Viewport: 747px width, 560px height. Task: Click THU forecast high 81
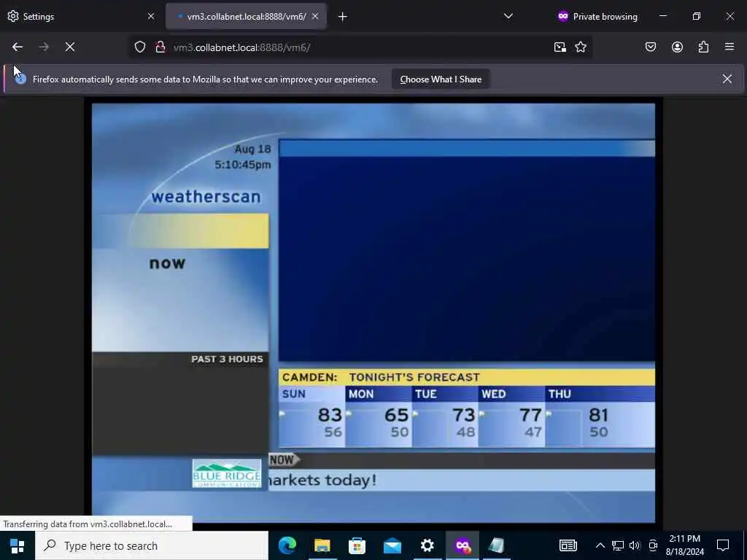pyautogui.click(x=598, y=415)
